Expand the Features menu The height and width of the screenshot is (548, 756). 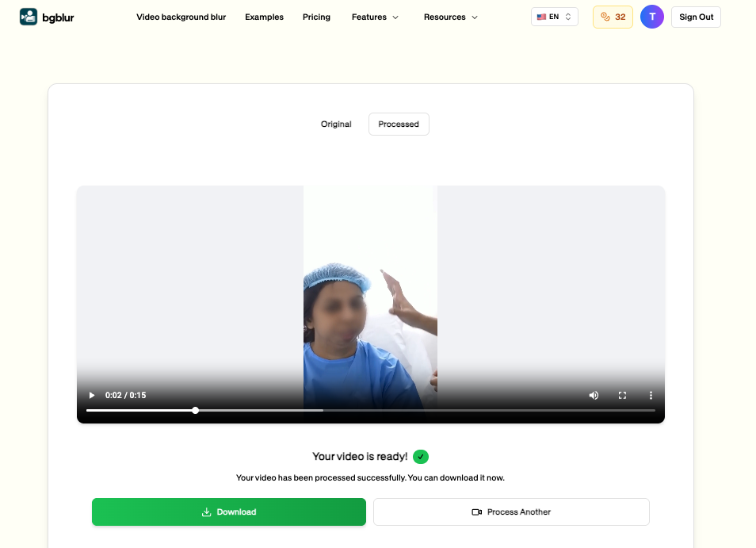pos(375,17)
